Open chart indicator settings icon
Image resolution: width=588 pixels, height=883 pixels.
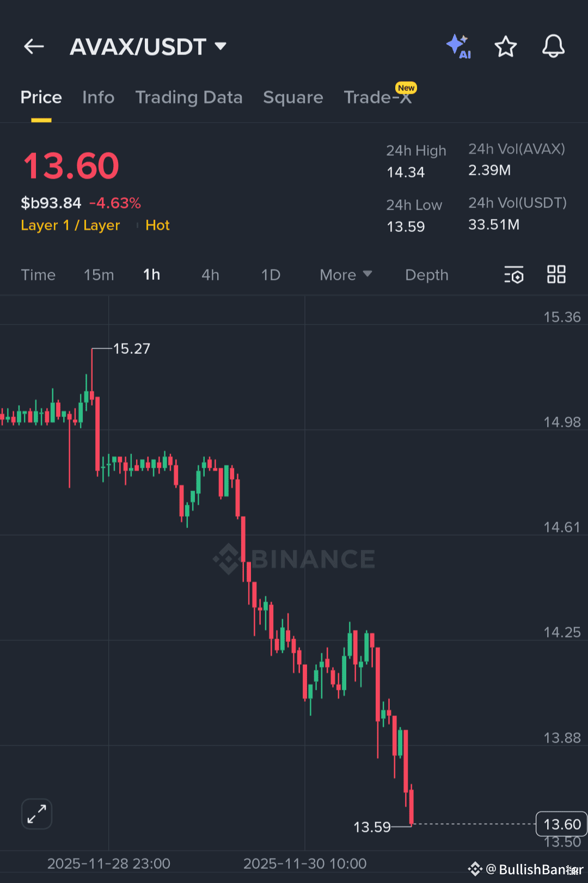pos(514,275)
